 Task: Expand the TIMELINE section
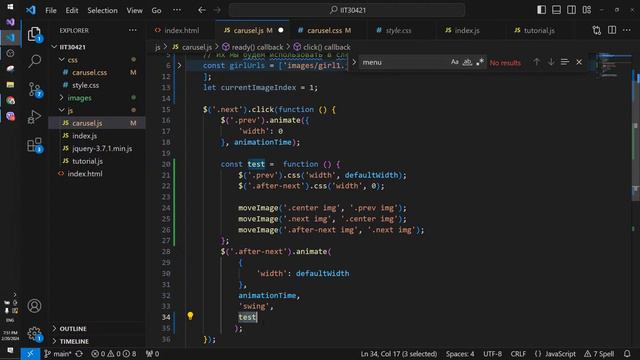pyautogui.click(x=74, y=341)
